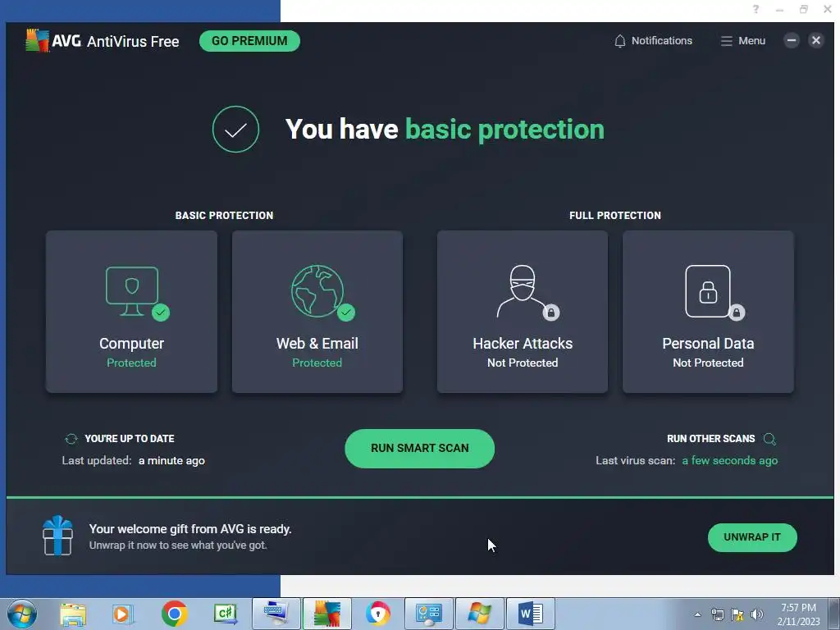Click network tray icon
Viewport: 840px width, 630px height.
pos(717,614)
